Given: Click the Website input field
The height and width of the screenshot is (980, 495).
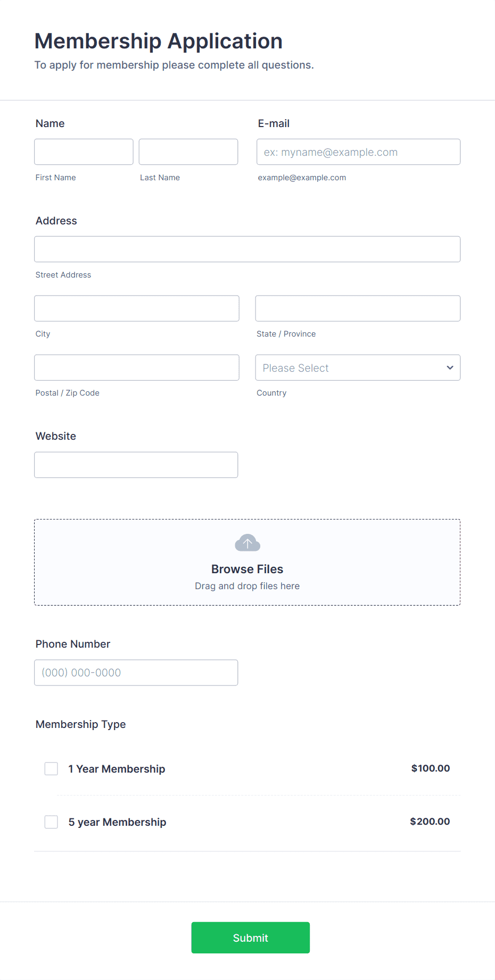Looking at the screenshot, I should point(136,465).
